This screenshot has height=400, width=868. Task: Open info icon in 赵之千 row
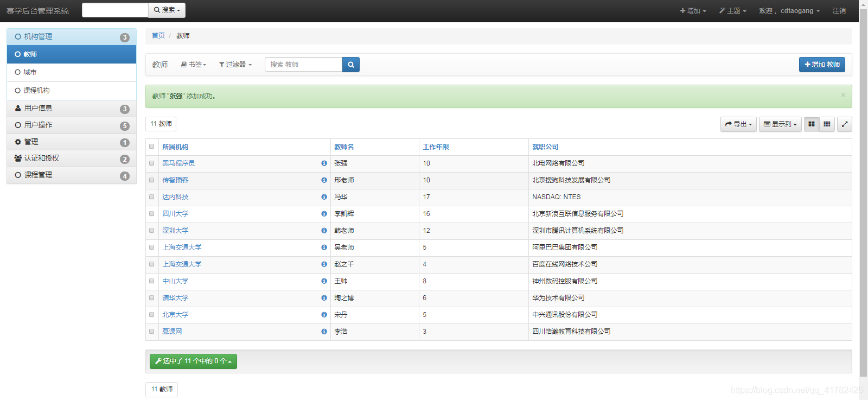324,264
